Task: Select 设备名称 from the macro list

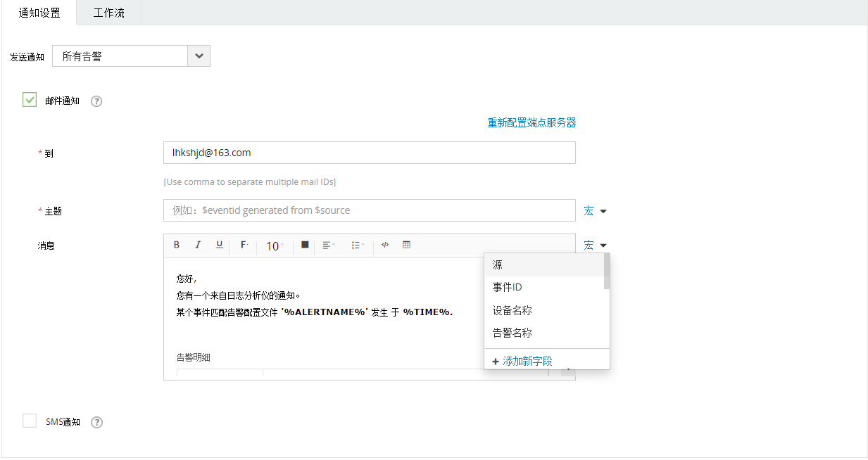Action: pos(512,310)
